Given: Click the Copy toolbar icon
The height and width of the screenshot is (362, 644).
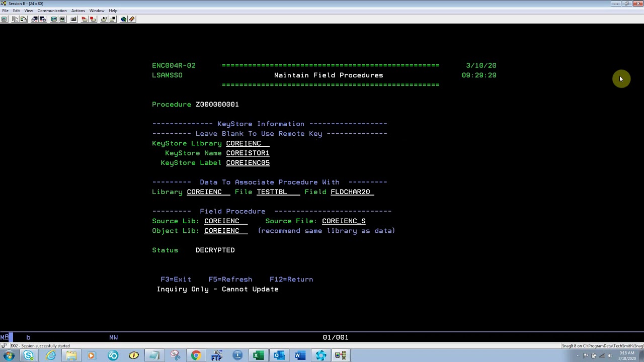Looking at the screenshot, I should coord(15,19).
